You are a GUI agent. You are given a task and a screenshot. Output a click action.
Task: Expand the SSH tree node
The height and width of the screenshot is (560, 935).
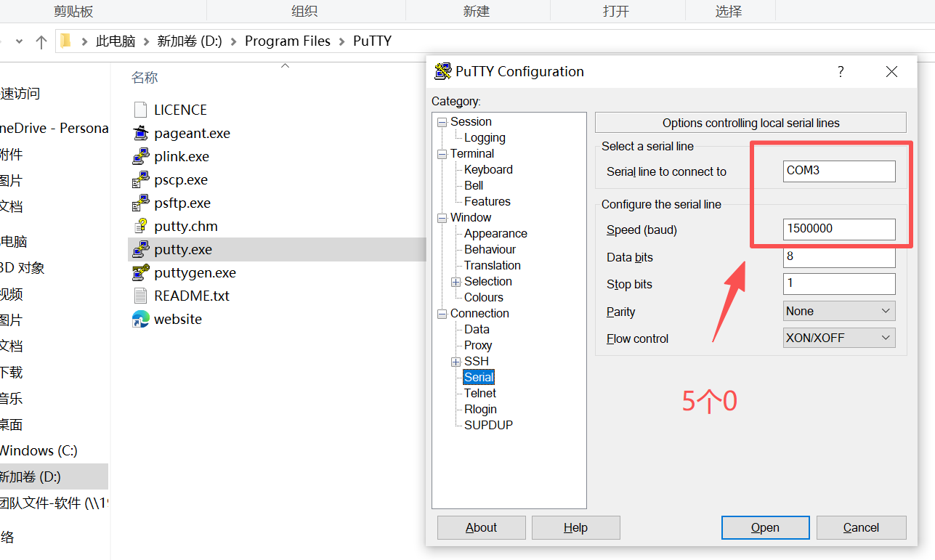(x=456, y=362)
